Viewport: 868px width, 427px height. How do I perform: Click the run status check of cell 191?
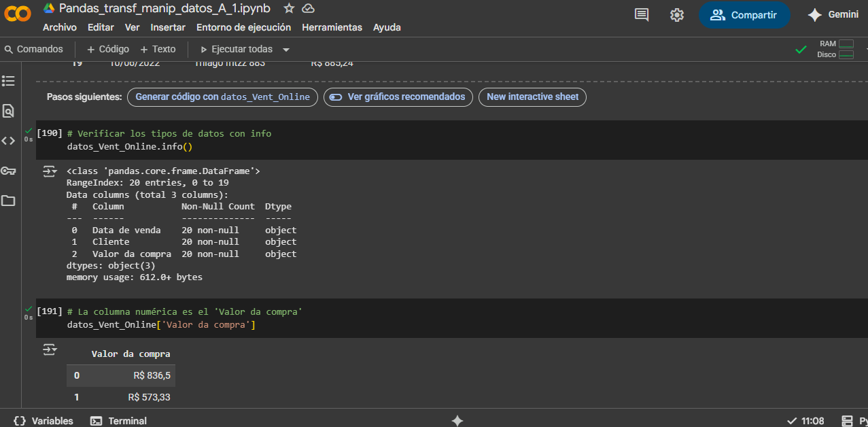pyautogui.click(x=29, y=308)
